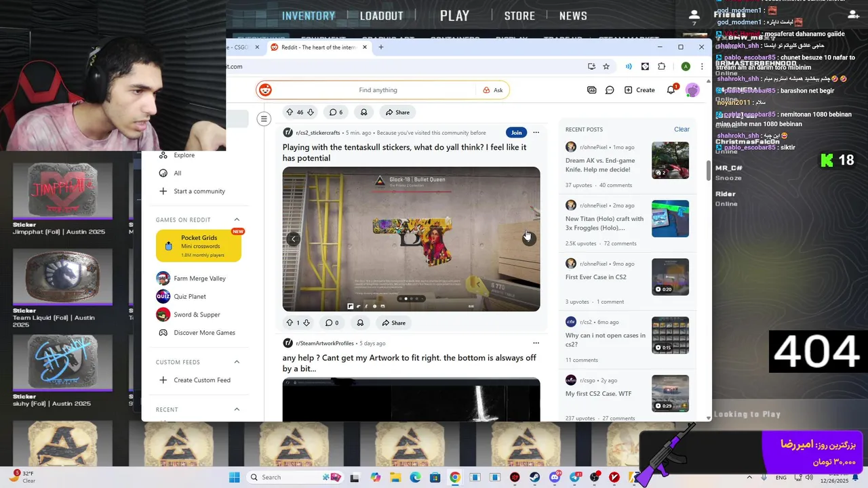Click the Reddit logo in search bar
Image resolution: width=868 pixels, height=488 pixels.
(x=265, y=90)
